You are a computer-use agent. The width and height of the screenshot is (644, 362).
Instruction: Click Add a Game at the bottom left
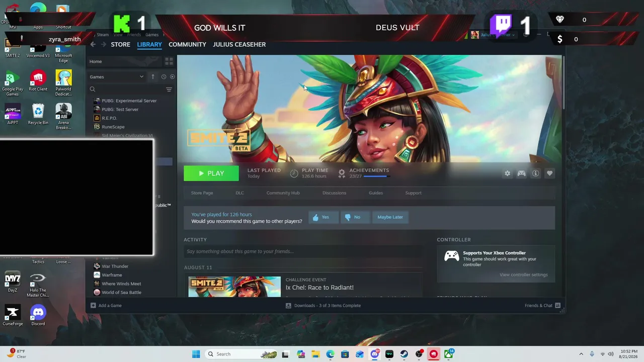coord(106,306)
